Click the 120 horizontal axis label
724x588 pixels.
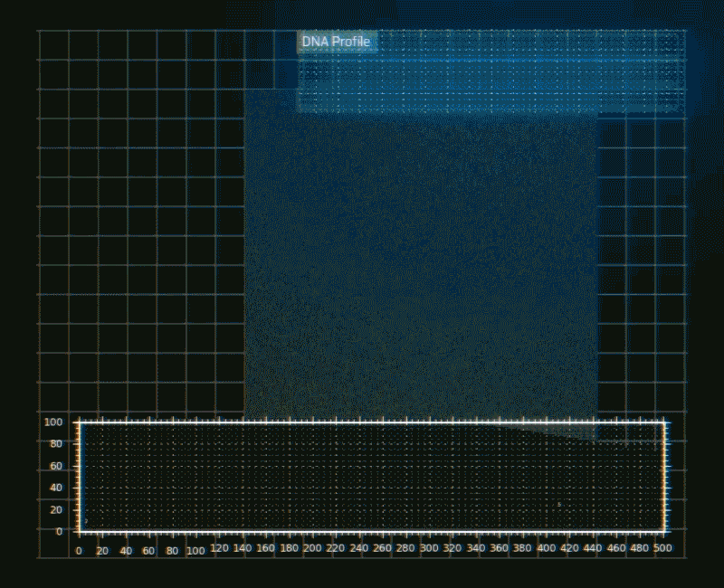pyautogui.click(x=219, y=548)
